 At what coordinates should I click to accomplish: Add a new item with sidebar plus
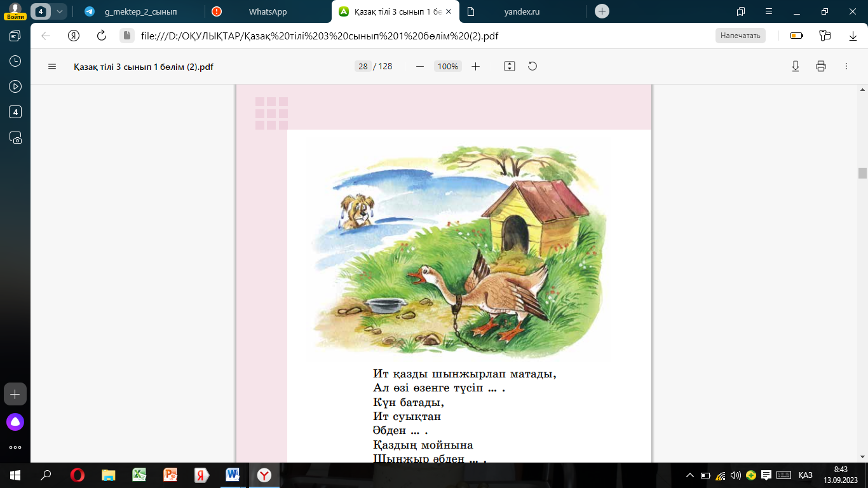click(x=15, y=394)
